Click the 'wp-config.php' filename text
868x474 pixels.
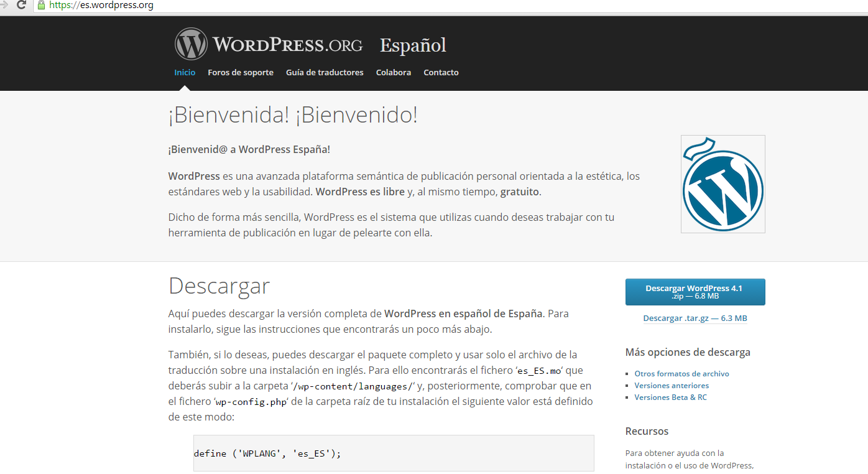click(251, 402)
